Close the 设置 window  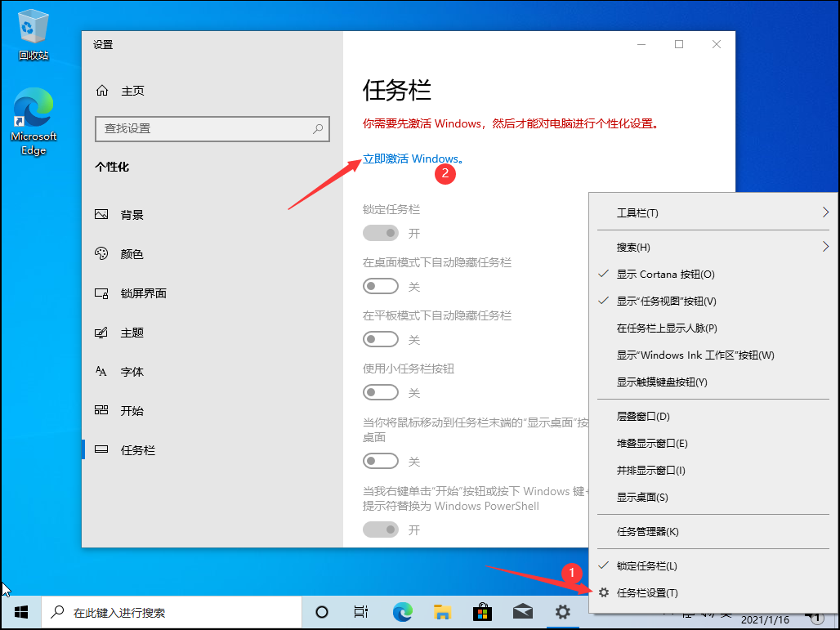click(x=717, y=44)
